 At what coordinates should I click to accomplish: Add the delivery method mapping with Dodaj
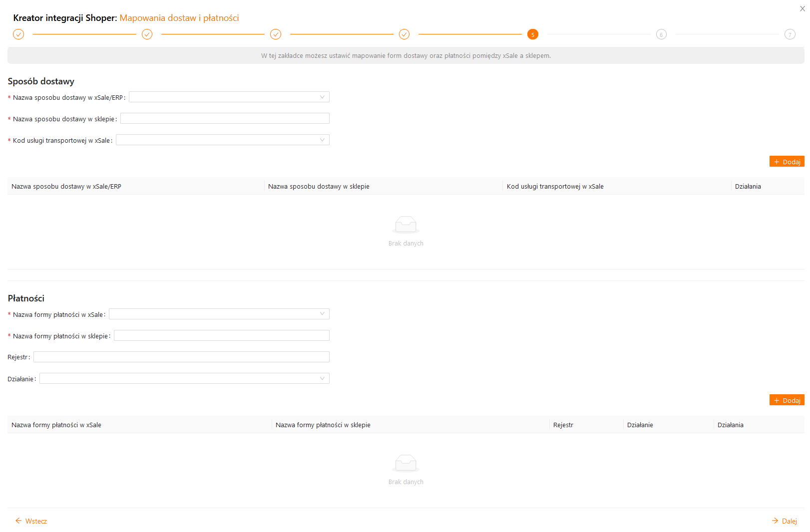787,162
